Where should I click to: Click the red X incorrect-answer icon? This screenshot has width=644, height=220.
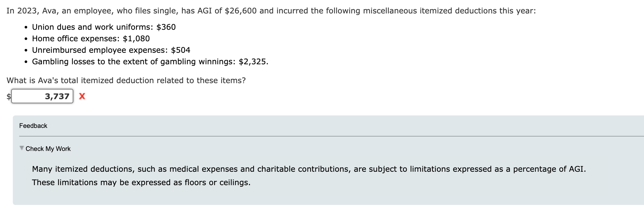click(x=82, y=96)
